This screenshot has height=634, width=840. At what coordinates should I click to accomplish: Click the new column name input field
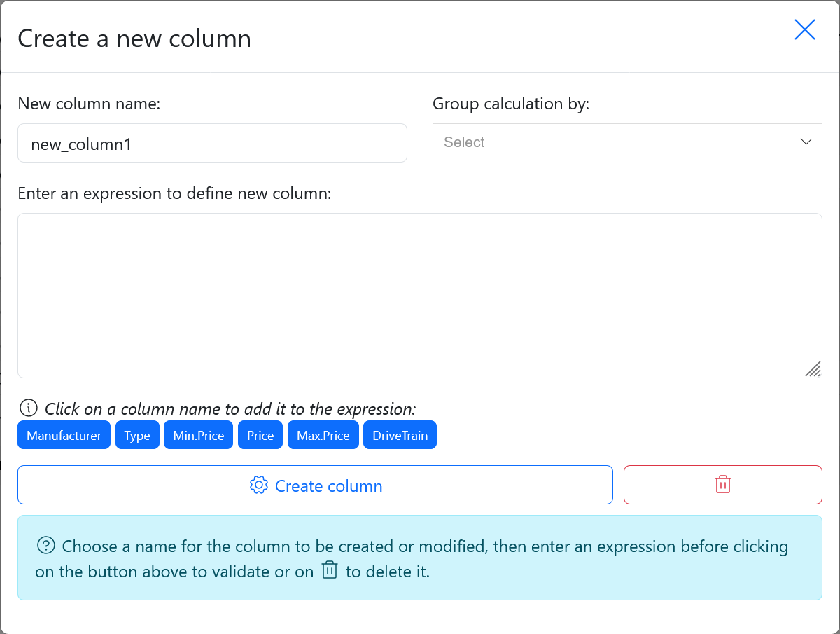click(212, 144)
